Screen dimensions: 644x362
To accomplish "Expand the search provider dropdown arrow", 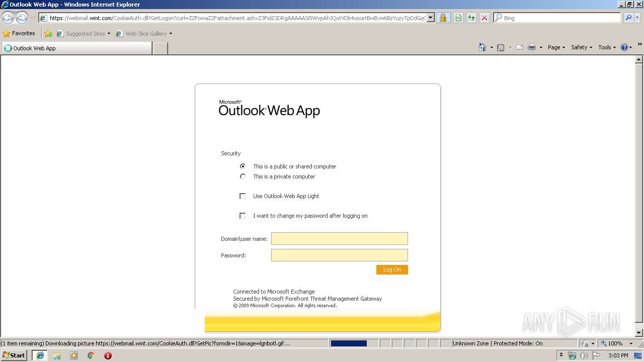I will pyautogui.click(x=638, y=18).
